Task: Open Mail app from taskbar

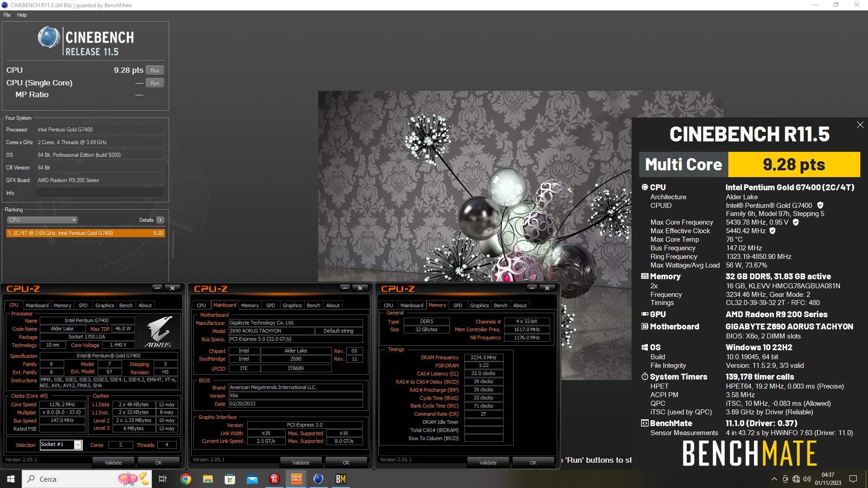Action: click(x=252, y=479)
